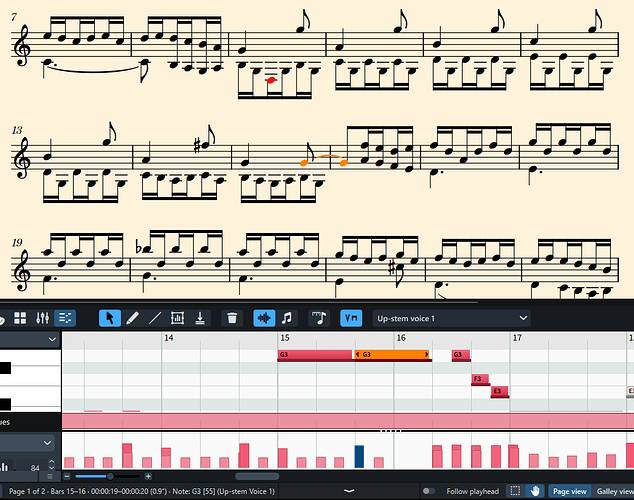Click bar 14 marker in the ruler
Image resolution: width=634 pixels, height=500 pixels.
pos(169,338)
